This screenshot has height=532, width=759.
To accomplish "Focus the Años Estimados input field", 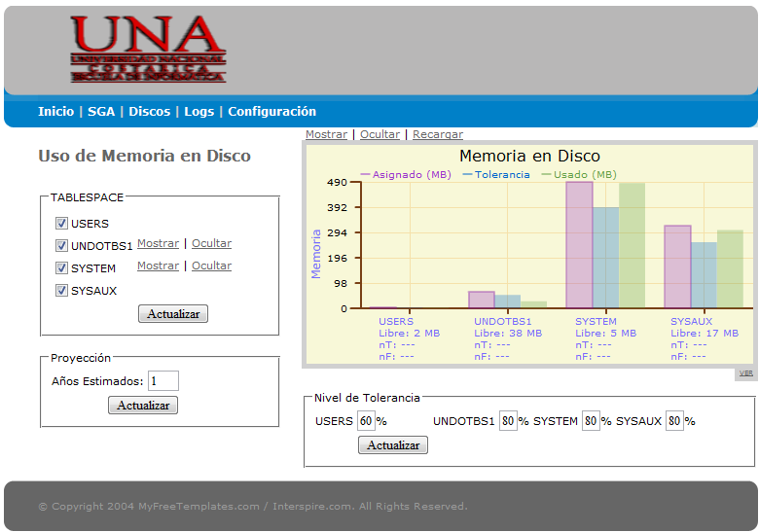I will click(x=163, y=381).
